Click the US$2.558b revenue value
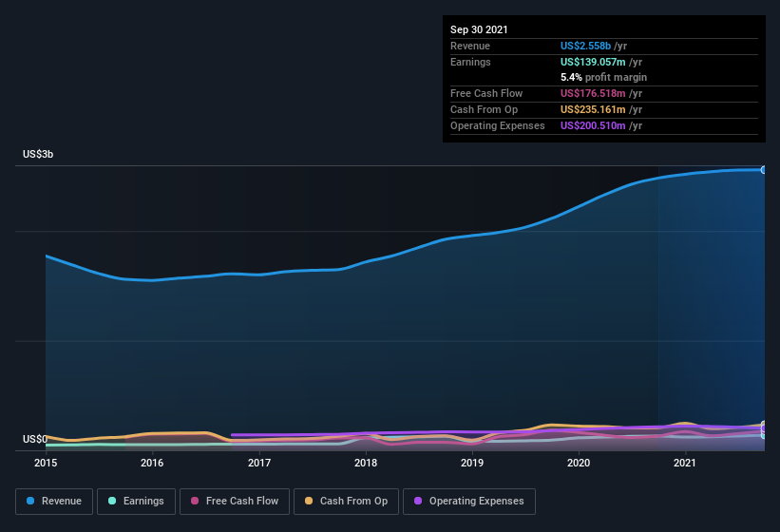 585,46
